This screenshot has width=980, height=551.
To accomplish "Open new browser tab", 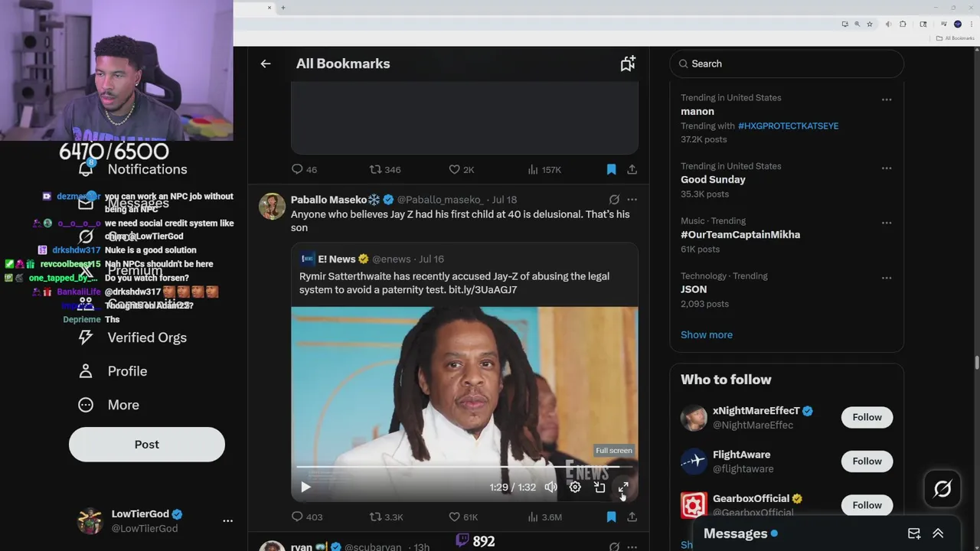I will point(283,8).
